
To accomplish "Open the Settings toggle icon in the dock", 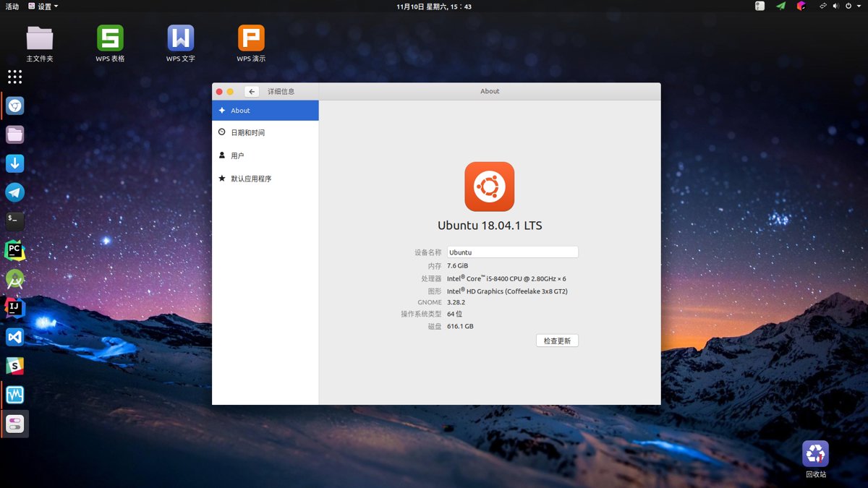I will point(15,424).
